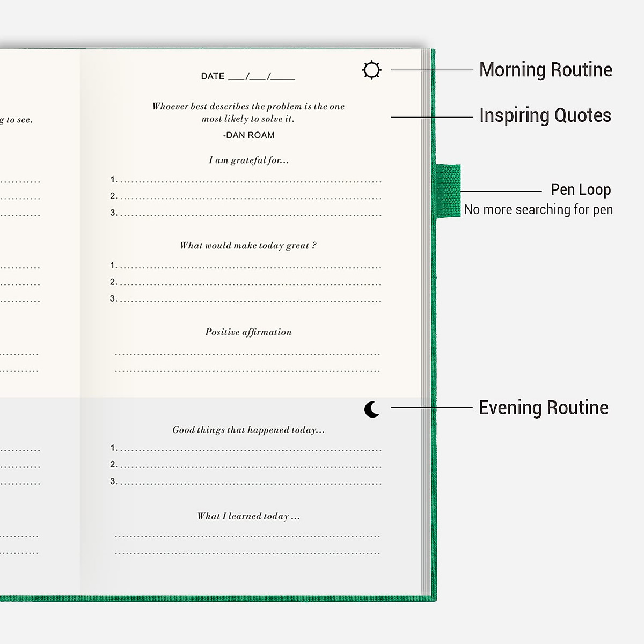The width and height of the screenshot is (644, 644).
Task: Select the Morning Routine label
Action: pyautogui.click(x=545, y=70)
